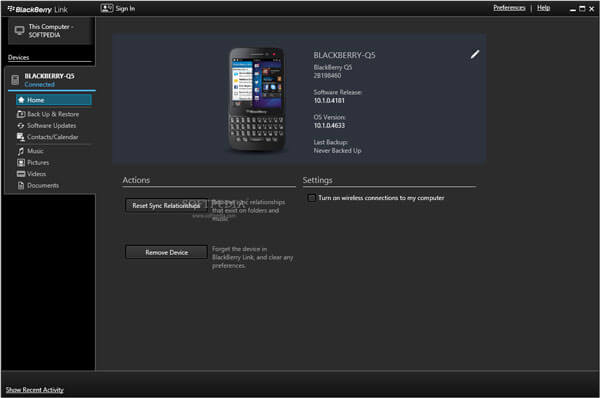The image size is (600, 398).
Task: Enable wireless connections to my computer checkbox
Action: (x=311, y=198)
